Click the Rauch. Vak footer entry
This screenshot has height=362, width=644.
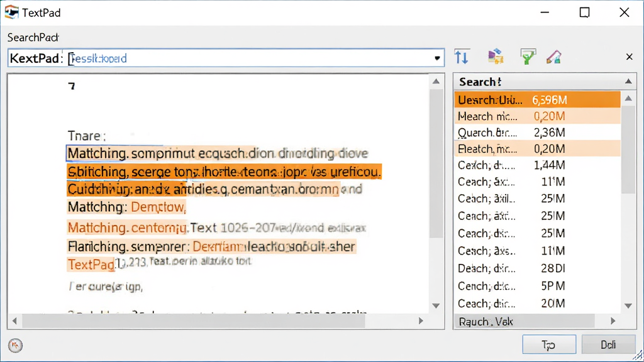486,321
